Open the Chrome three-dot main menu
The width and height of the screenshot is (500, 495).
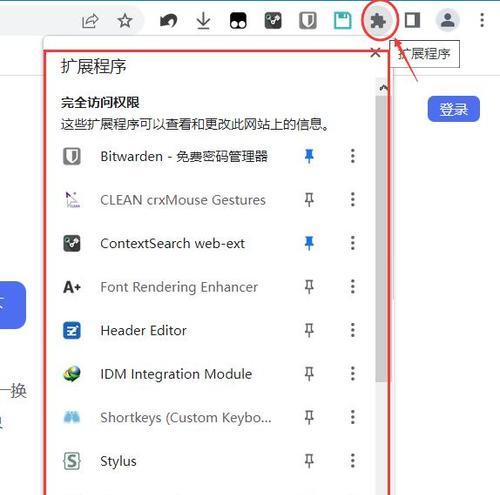pos(482,21)
